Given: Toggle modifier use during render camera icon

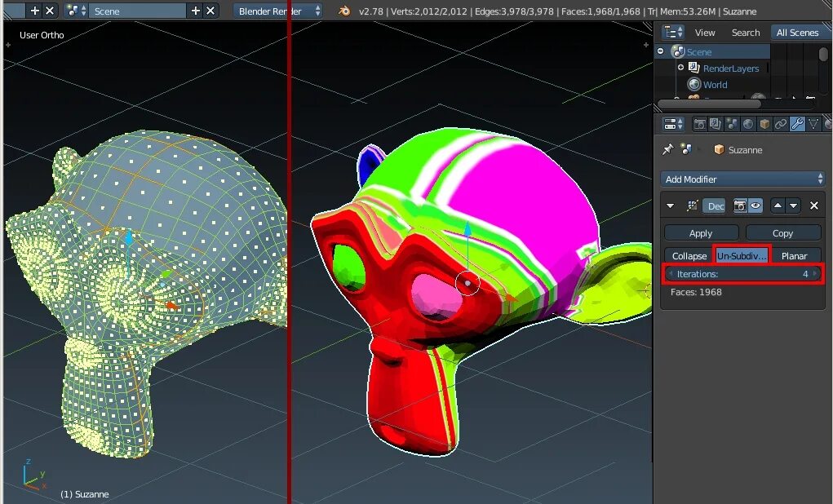Looking at the screenshot, I should click(739, 206).
